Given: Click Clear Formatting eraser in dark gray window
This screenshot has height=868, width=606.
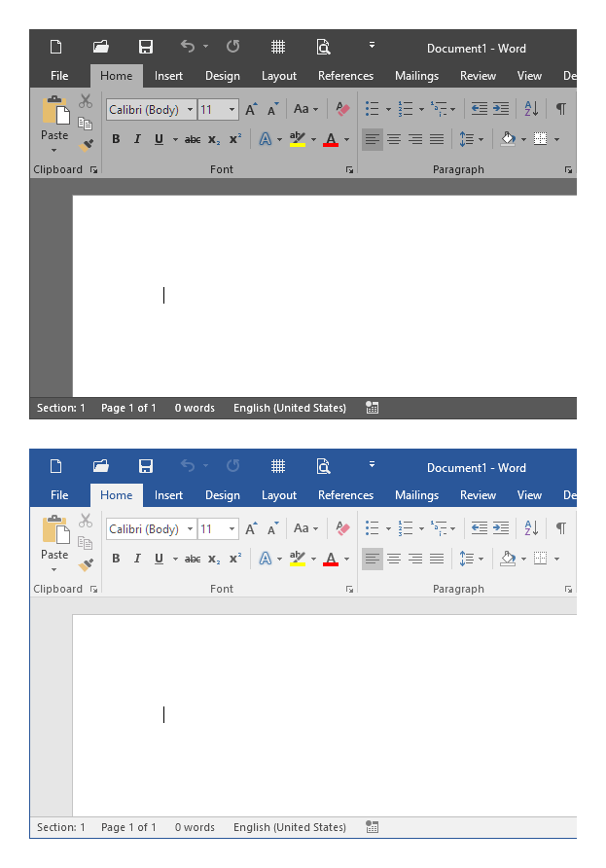Looking at the screenshot, I should tap(342, 109).
